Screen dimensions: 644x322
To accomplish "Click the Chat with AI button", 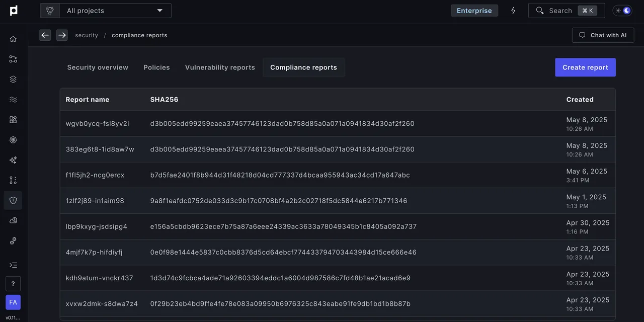I will [603, 35].
